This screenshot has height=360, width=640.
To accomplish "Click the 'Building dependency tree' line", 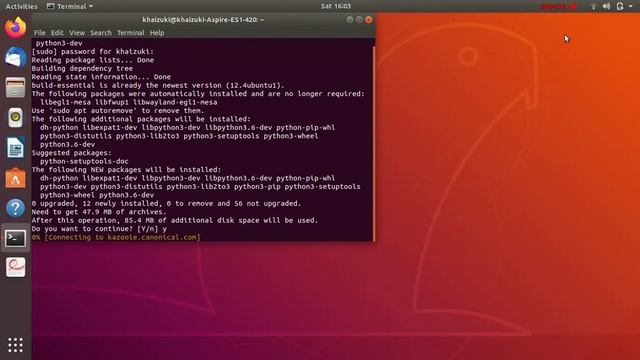I will coord(82,68).
